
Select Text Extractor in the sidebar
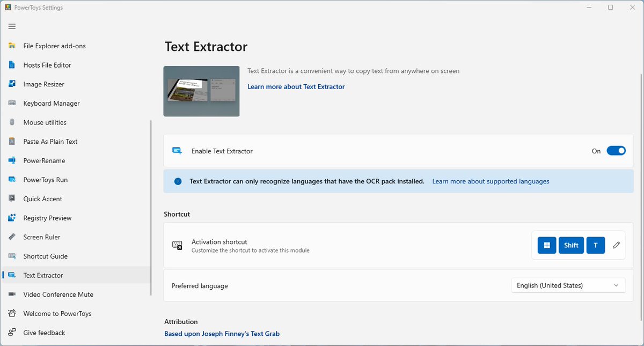pyautogui.click(x=76, y=275)
